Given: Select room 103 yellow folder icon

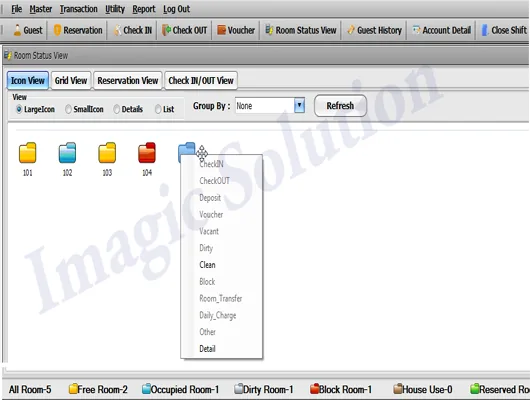Looking at the screenshot, I should coord(107,153).
